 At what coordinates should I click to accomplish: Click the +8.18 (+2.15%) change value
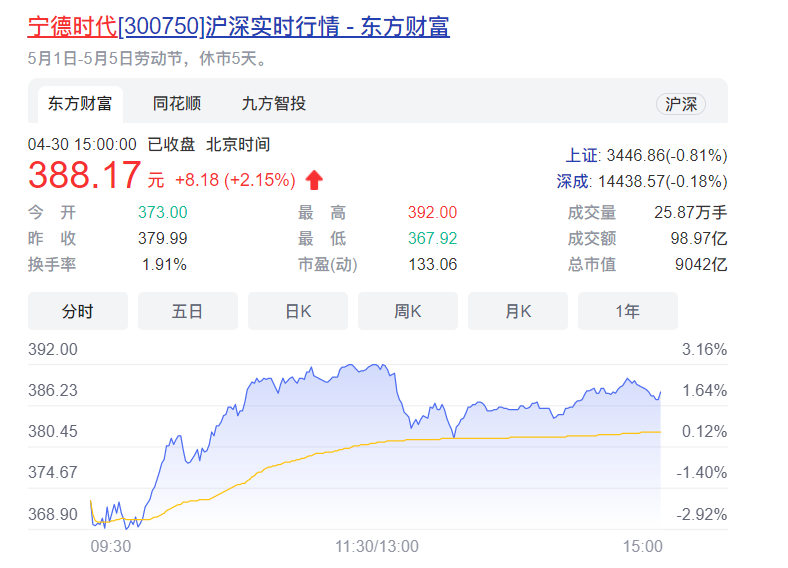pyautogui.click(x=235, y=180)
